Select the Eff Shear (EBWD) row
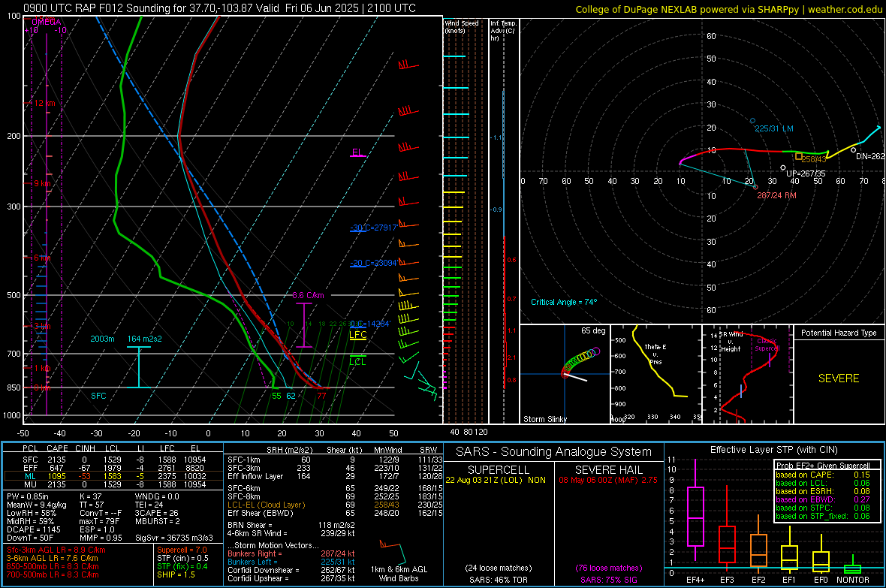 [335, 513]
